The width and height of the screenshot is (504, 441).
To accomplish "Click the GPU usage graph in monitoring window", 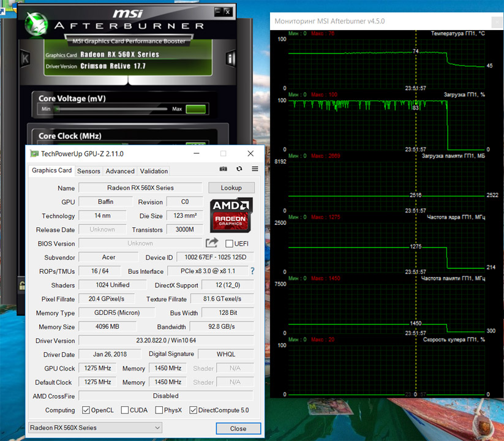I will [x=386, y=125].
